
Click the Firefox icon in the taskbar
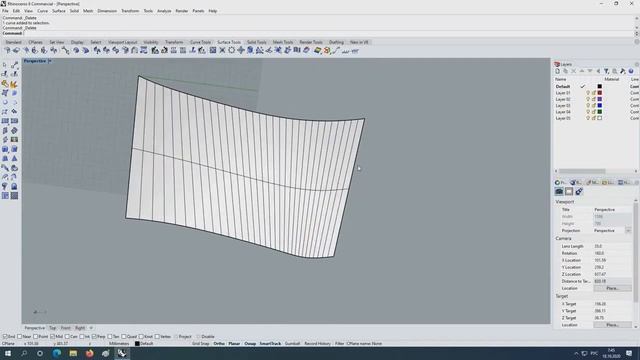(89, 353)
